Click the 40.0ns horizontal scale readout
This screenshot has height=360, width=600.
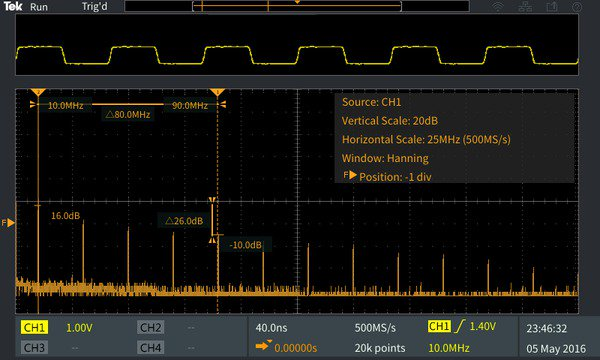coord(271,328)
